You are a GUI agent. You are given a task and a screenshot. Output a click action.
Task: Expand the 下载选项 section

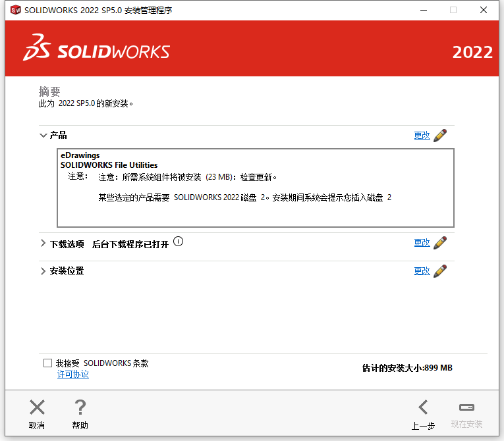point(43,244)
